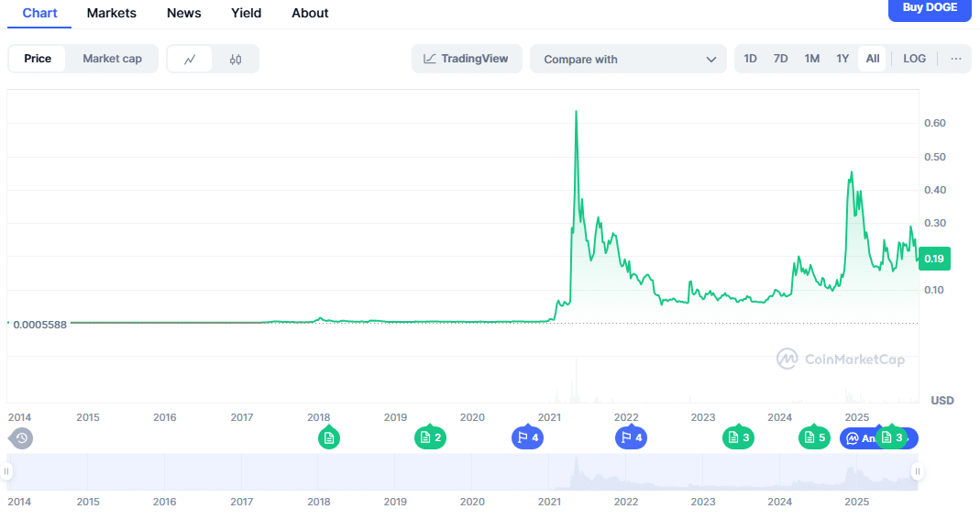
Task: Open the 2024 news marker with 5 items
Action: pos(814,438)
